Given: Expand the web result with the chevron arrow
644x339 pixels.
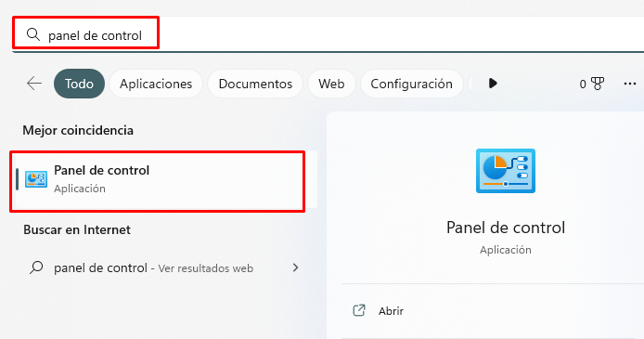Looking at the screenshot, I should (x=295, y=267).
